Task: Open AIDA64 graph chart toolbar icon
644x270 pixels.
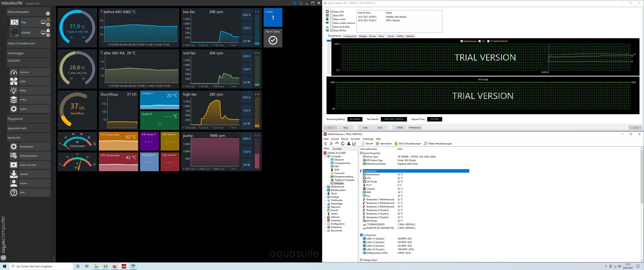Action: [355, 143]
